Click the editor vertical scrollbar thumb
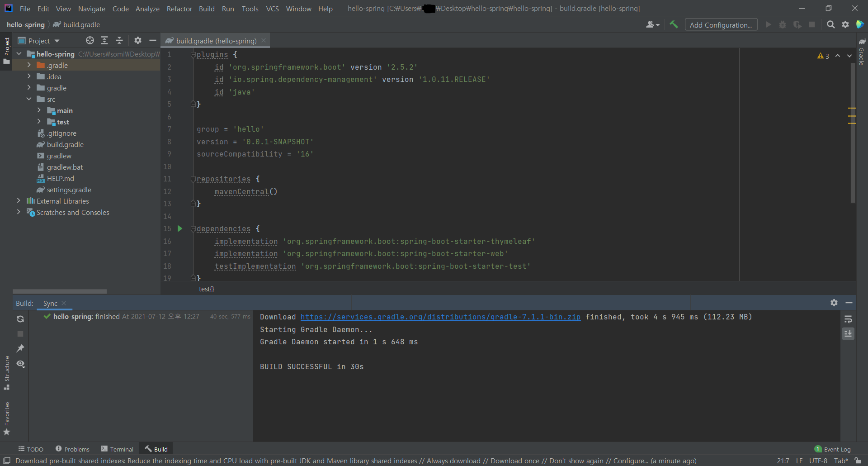Viewport: 868px width, 466px height. 853,132
